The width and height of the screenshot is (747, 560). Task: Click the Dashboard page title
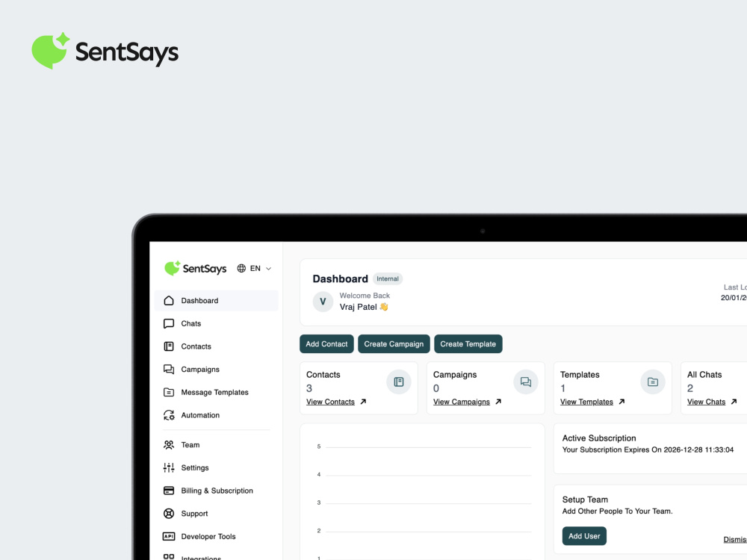pyautogui.click(x=340, y=279)
